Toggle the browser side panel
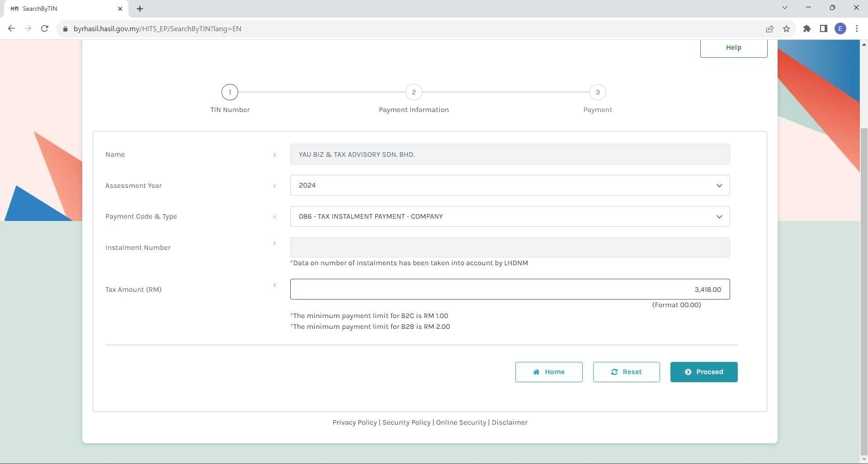This screenshot has width=868, height=464. [823, 28]
